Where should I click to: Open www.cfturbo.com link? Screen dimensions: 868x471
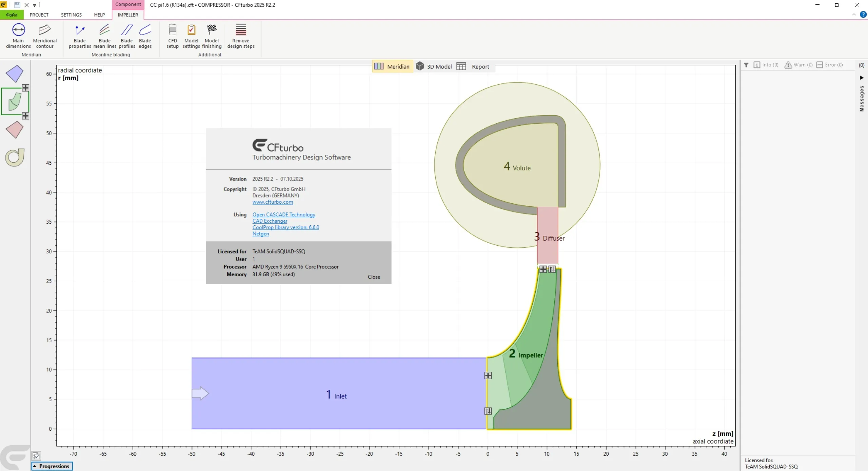[x=273, y=202]
